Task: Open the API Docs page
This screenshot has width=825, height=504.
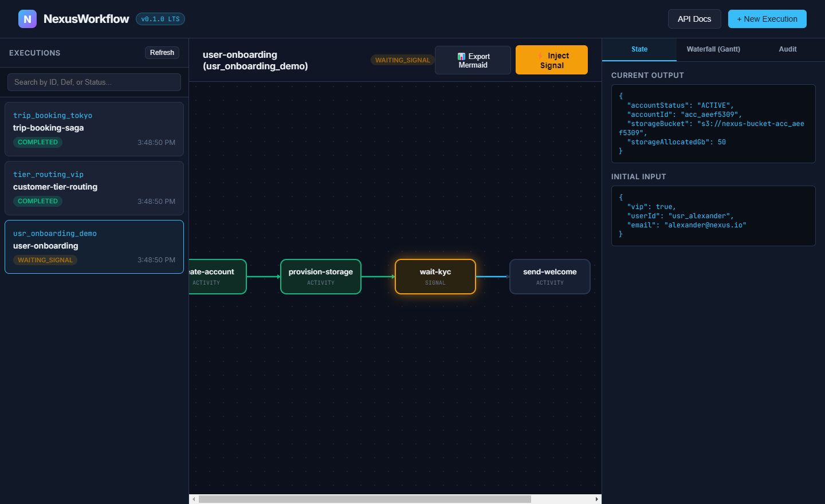Action: click(694, 19)
